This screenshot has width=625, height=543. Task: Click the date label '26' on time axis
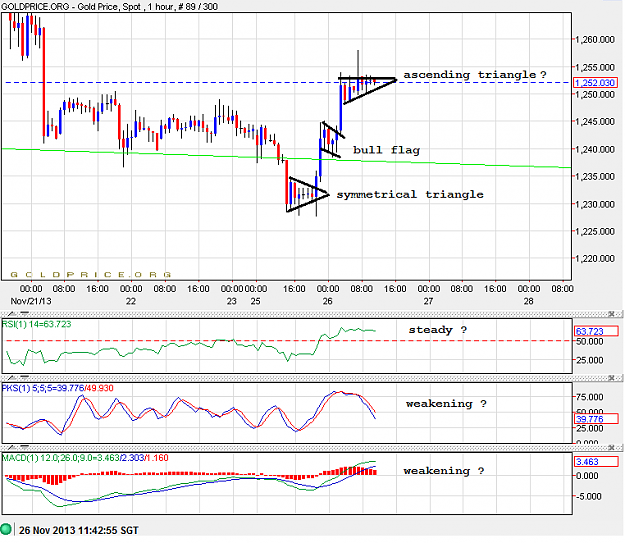[x=327, y=301]
